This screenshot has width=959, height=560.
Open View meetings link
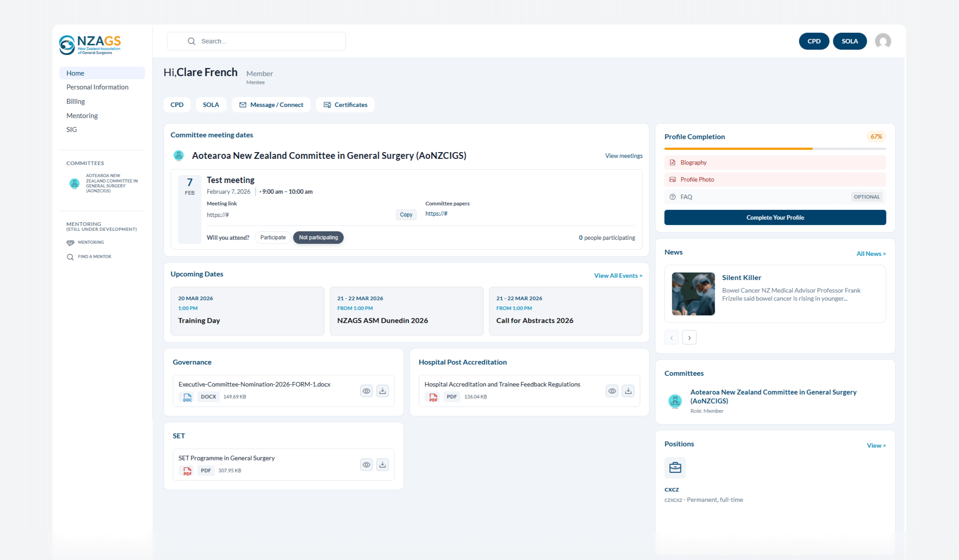pyautogui.click(x=624, y=156)
